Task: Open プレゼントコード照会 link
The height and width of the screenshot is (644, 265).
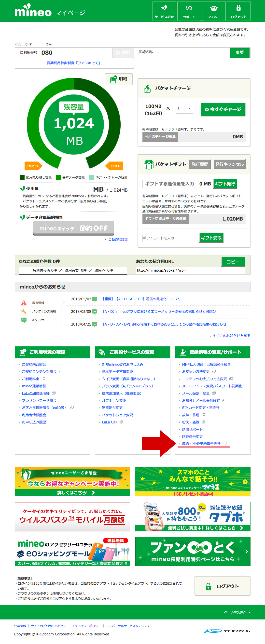Action: (x=39, y=400)
